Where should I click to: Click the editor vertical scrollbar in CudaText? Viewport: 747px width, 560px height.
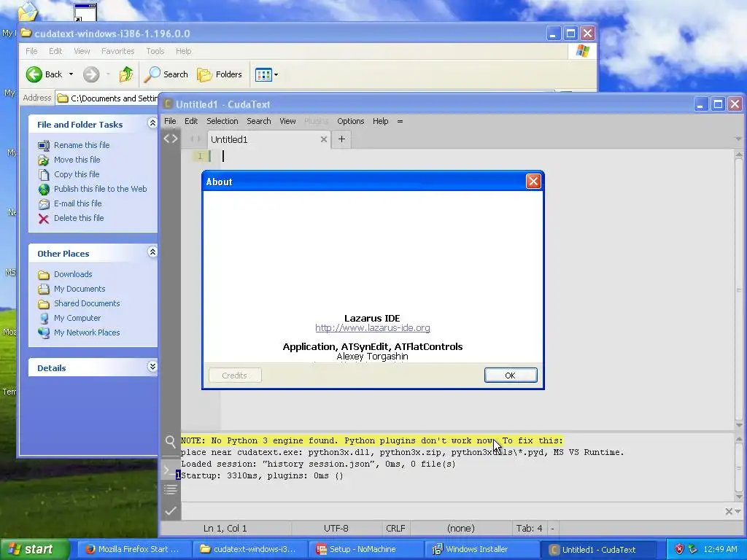point(738,289)
